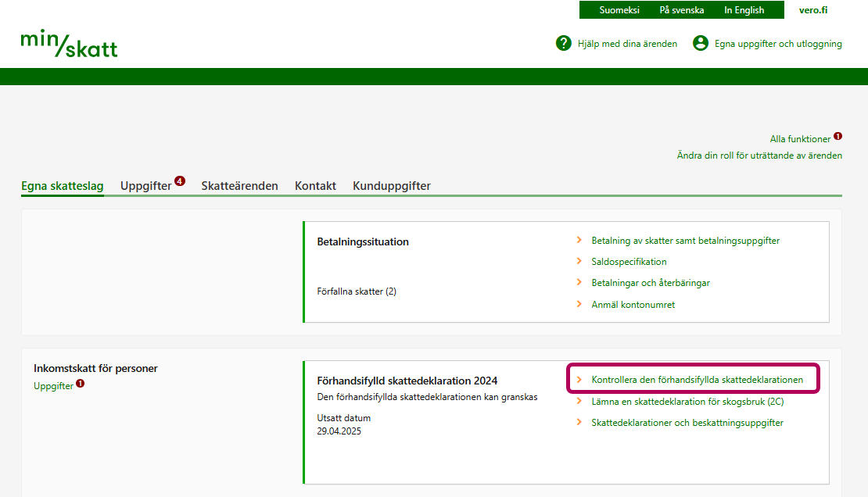Select the Egna skatteslag tab
This screenshot has width=868, height=497.
click(x=63, y=186)
